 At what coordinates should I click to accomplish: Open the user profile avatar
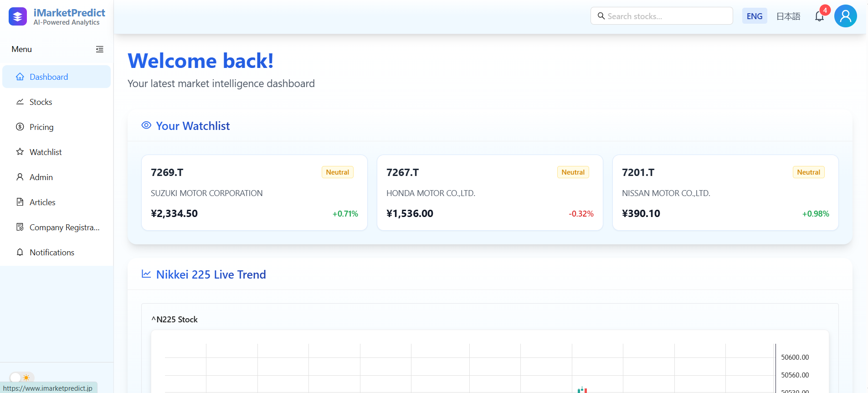tap(845, 16)
